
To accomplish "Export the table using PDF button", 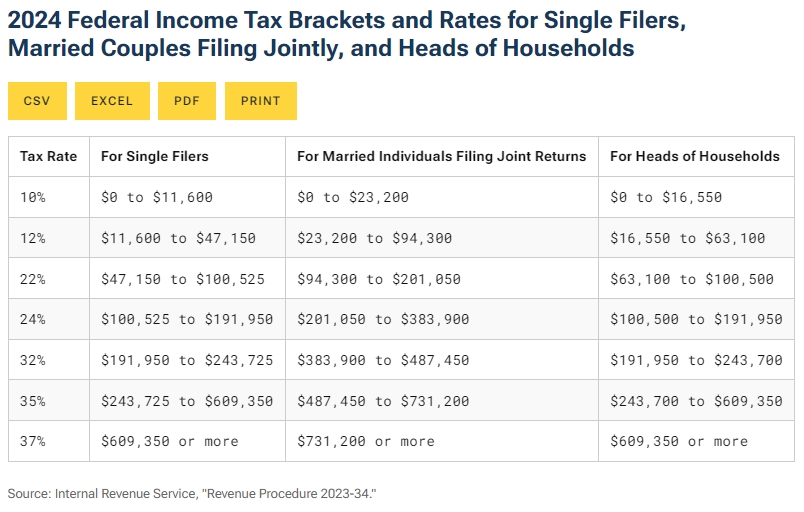I will click(187, 101).
